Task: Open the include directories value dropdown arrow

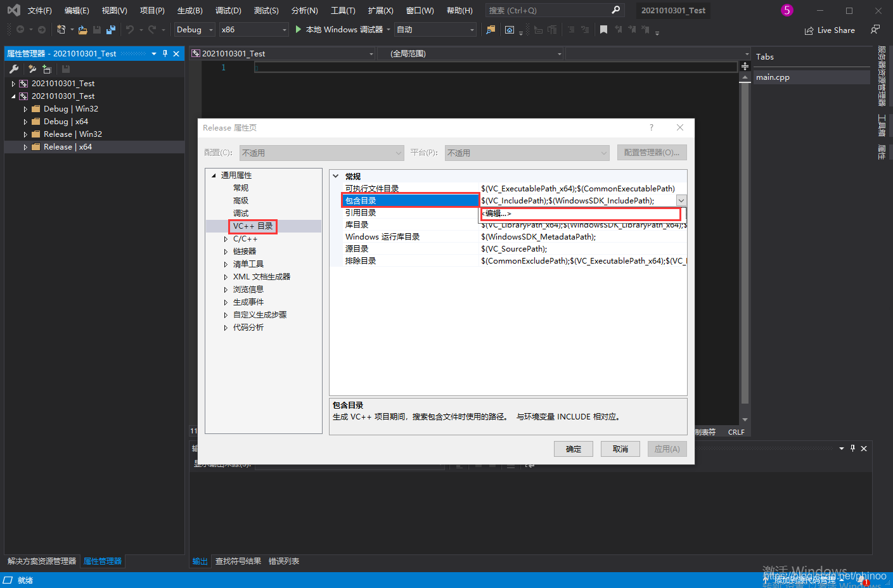Action: 681,200
